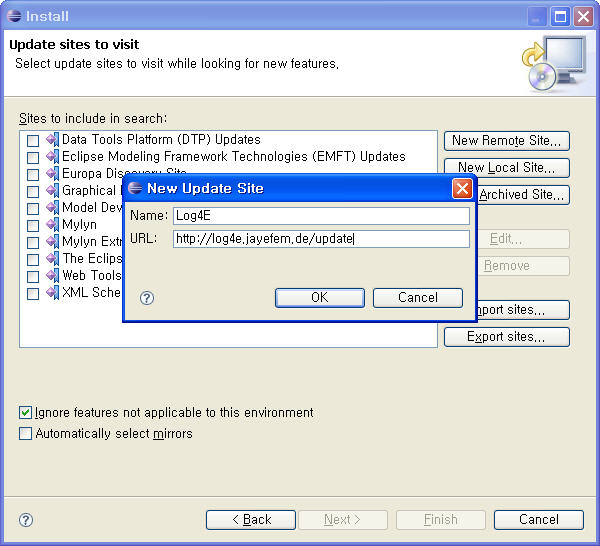Screen dimensions: 600x546
Task: Tick the Europa Discovery Site checkbox
Action: tap(33, 174)
